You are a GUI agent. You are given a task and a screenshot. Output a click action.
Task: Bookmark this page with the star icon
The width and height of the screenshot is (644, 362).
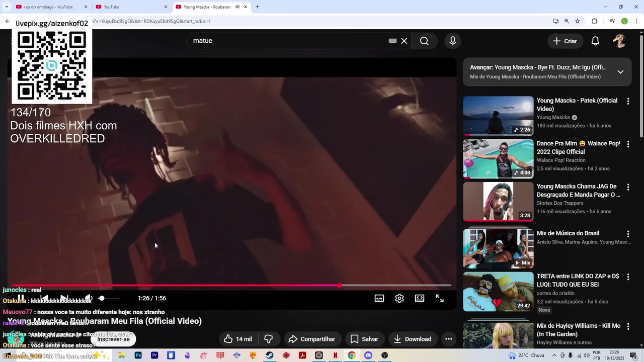click(x=578, y=21)
